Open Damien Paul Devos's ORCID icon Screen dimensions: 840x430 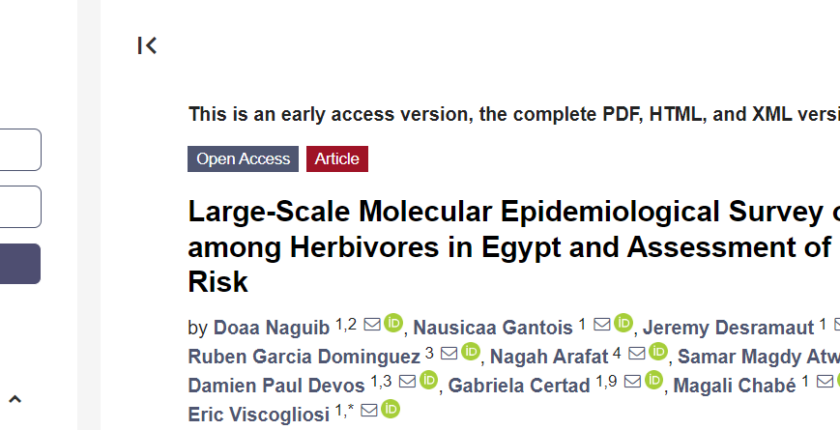pyautogui.click(x=429, y=381)
